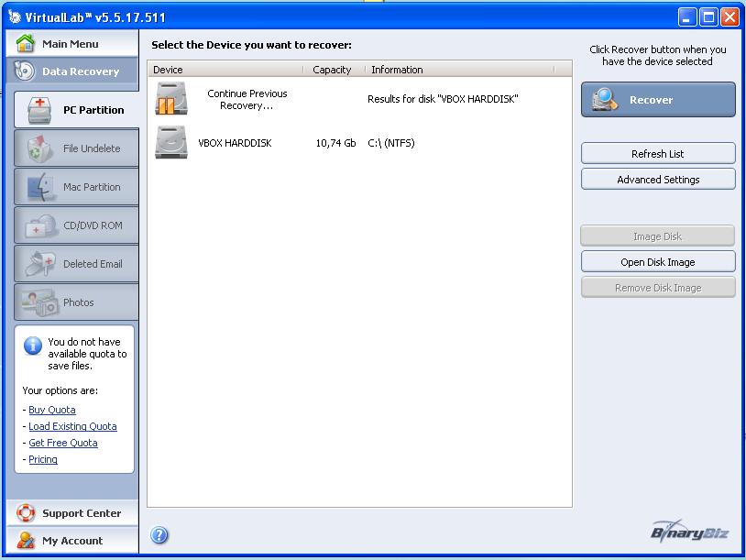Follow the Buy Quota link
746x560 pixels.
pyautogui.click(x=52, y=410)
